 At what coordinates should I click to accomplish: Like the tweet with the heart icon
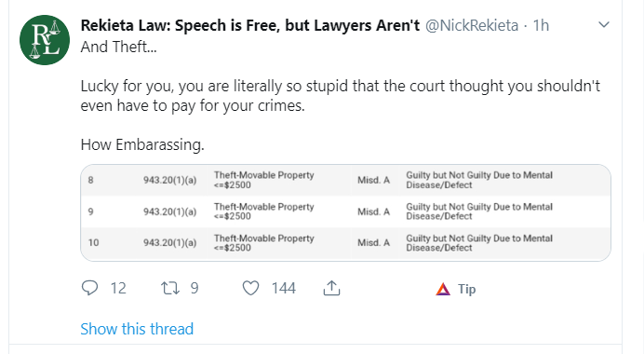pos(250,288)
